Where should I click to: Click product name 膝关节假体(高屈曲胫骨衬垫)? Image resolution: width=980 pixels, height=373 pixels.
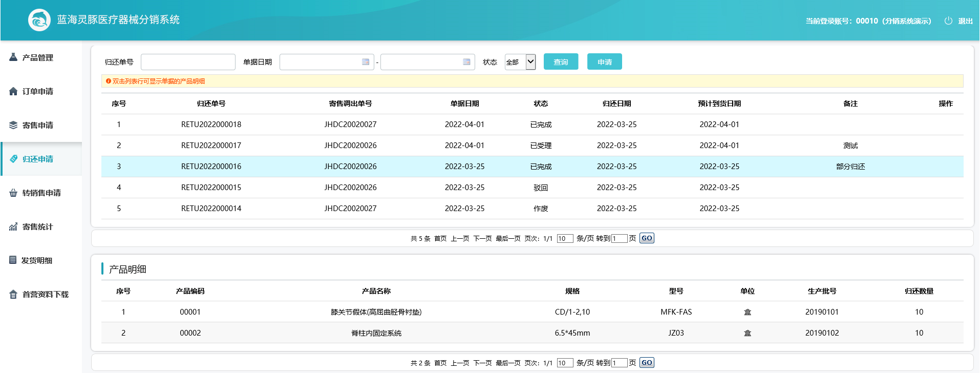[x=376, y=312]
